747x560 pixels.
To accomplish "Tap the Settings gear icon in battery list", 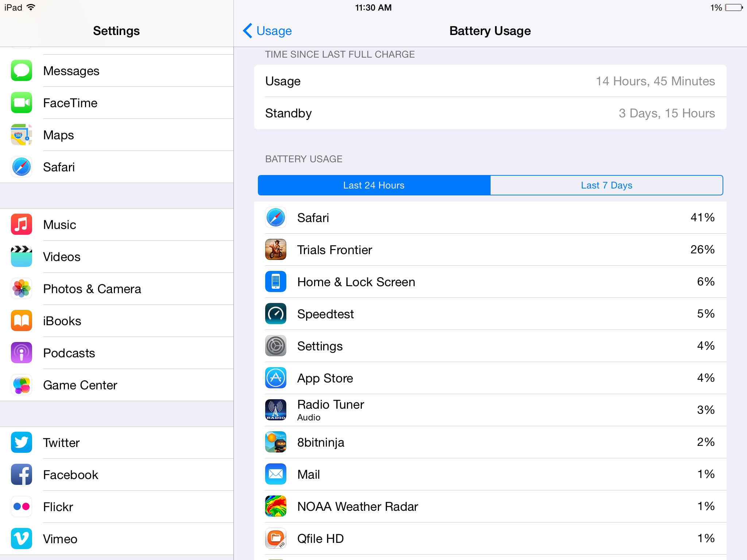I will click(276, 346).
